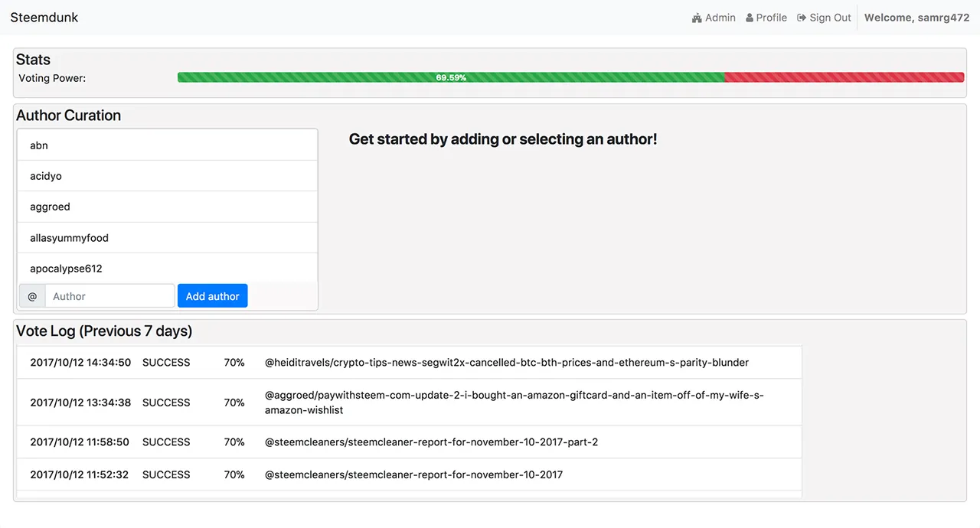Click Vote Log (Previous 7 days) heading
The image size is (980, 528).
[104, 331]
